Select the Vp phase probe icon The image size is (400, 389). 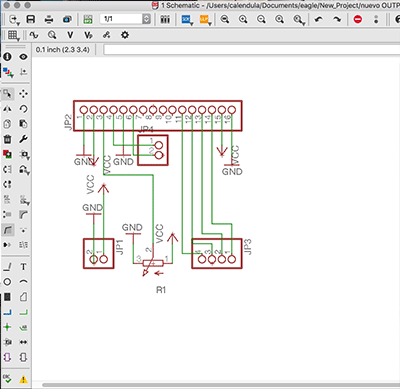(x=88, y=35)
